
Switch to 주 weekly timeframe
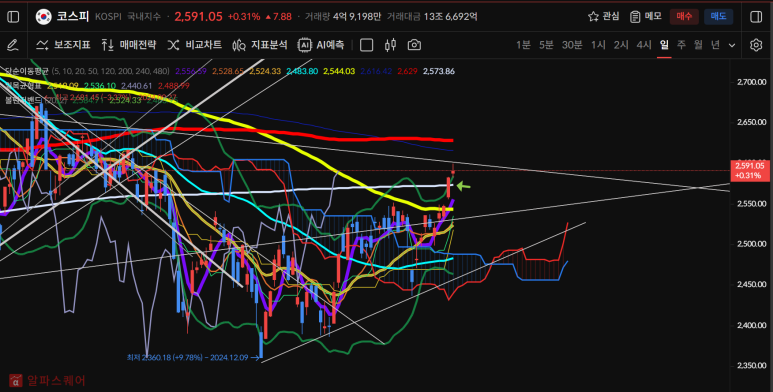point(681,45)
